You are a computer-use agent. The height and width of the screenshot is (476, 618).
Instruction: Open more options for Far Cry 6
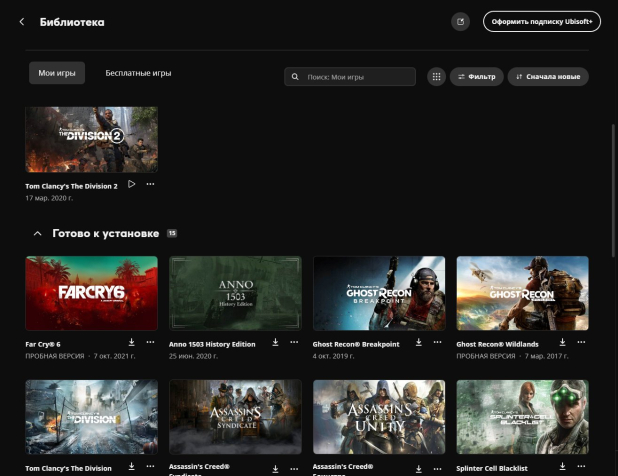click(150, 342)
